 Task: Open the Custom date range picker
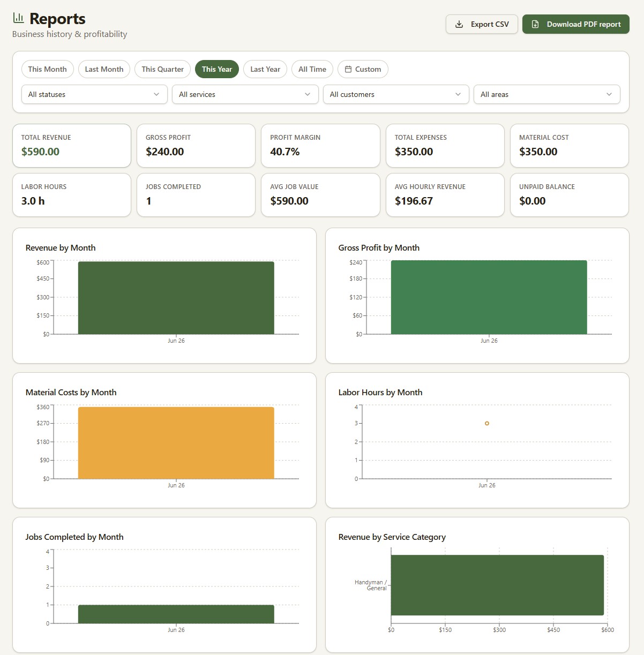click(x=363, y=69)
